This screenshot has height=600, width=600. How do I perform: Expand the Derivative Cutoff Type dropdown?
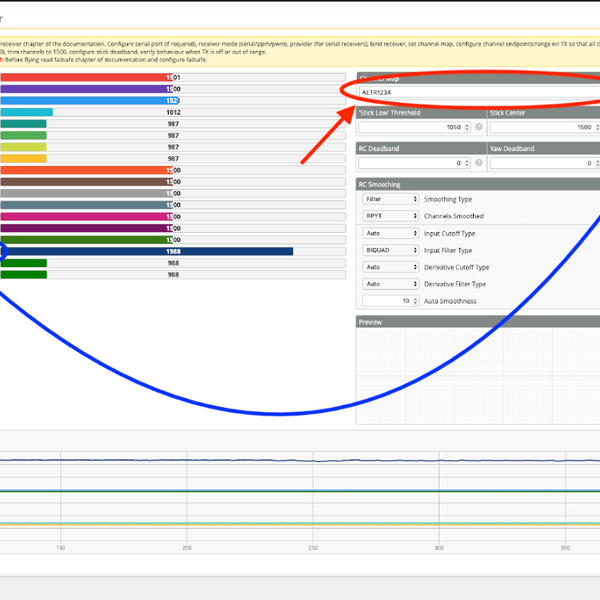(x=391, y=267)
